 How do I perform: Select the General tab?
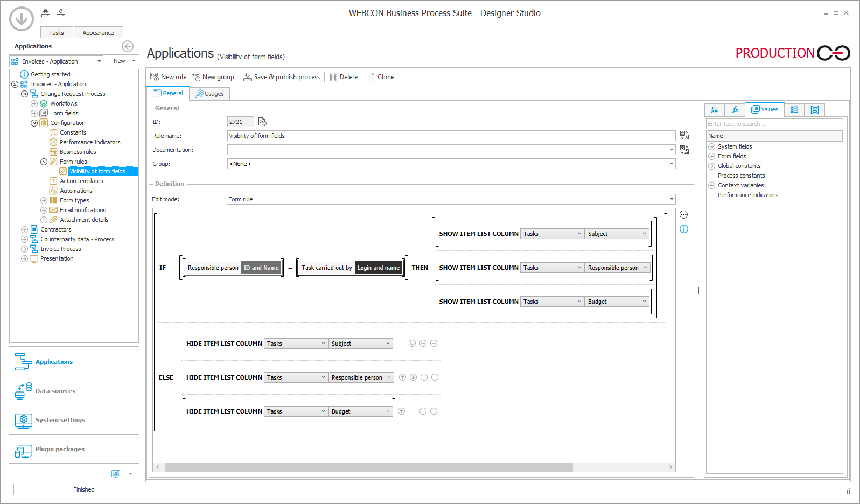click(x=168, y=93)
